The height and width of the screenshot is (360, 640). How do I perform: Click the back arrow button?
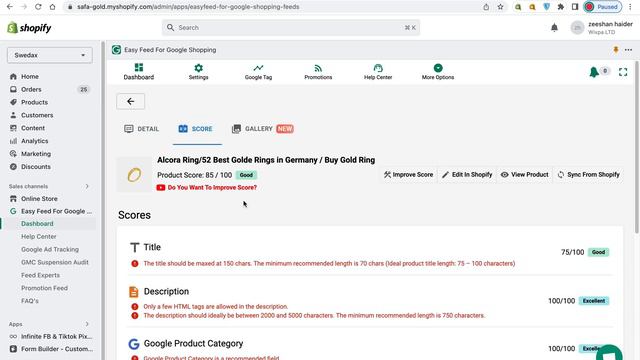(x=131, y=101)
